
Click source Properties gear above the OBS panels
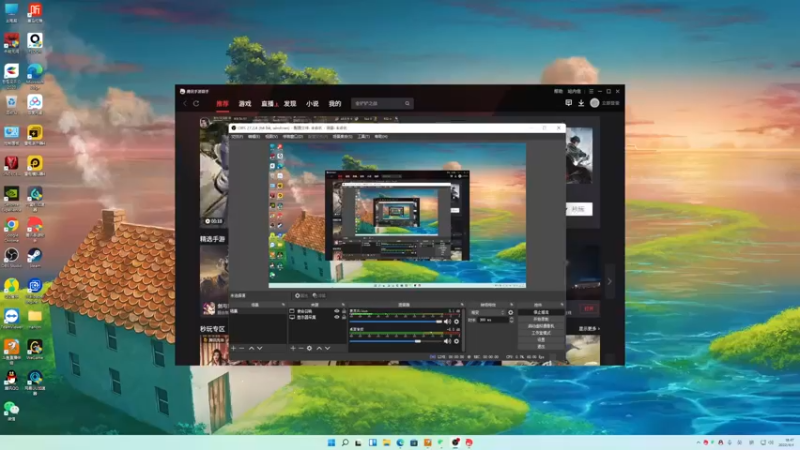coord(302,295)
